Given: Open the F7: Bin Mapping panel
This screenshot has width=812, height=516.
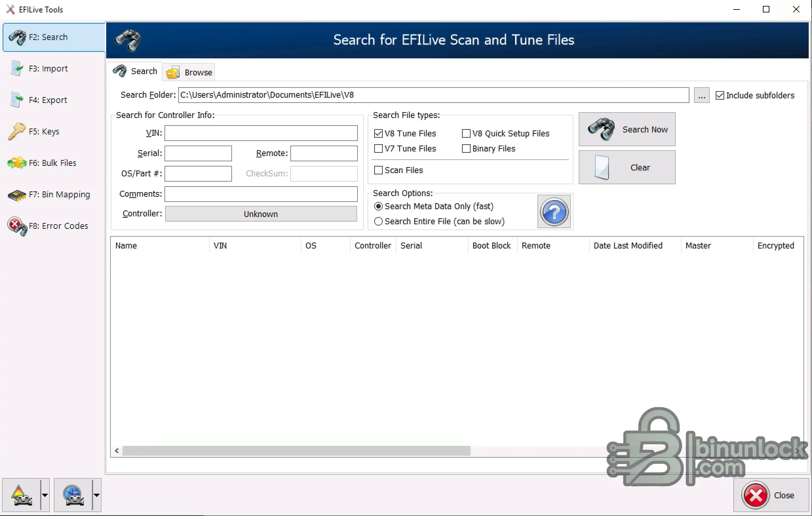Looking at the screenshot, I should point(54,194).
